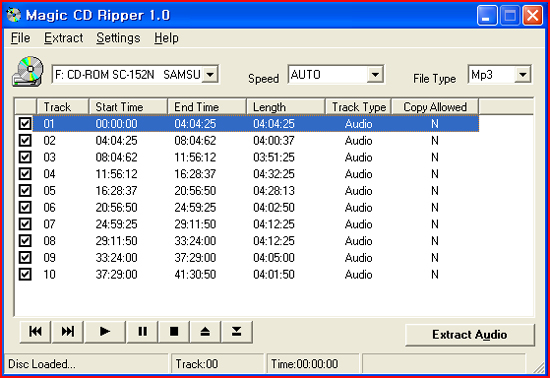Sort by Track column header
This screenshot has width=550, height=378.
(x=62, y=107)
